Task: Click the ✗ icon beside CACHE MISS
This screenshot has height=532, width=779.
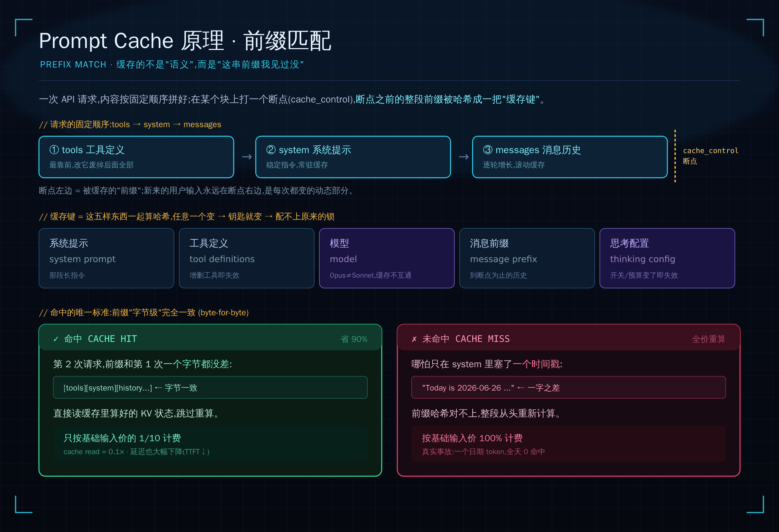Action: coord(414,339)
